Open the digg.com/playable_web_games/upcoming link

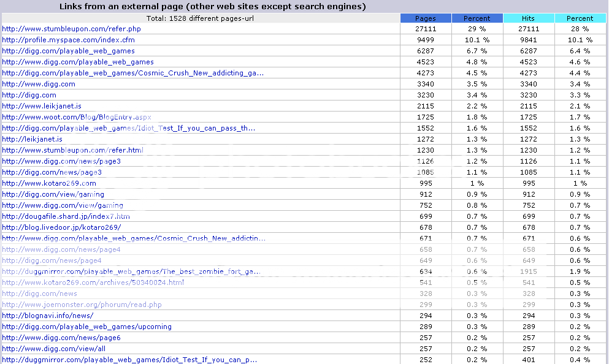(86, 327)
